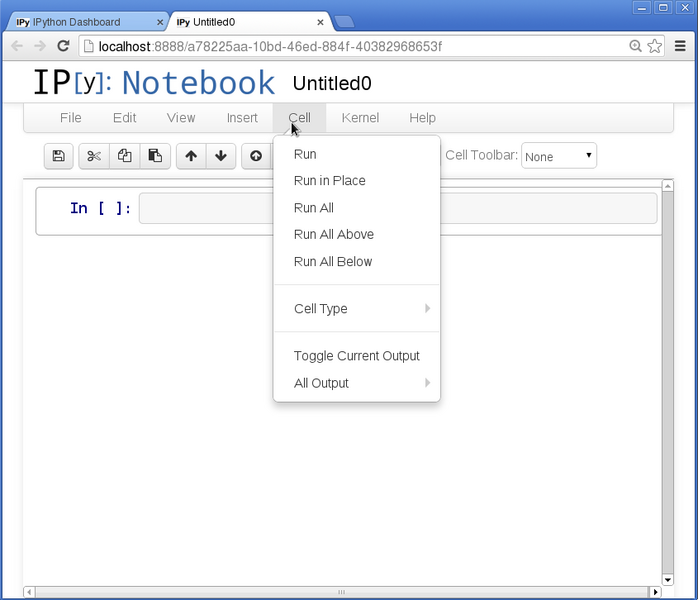Click the vertical scrollbar thumb
Image resolution: width=698 pixels, height=600 pixels.
pyautogui.click(x=667, y=383)
